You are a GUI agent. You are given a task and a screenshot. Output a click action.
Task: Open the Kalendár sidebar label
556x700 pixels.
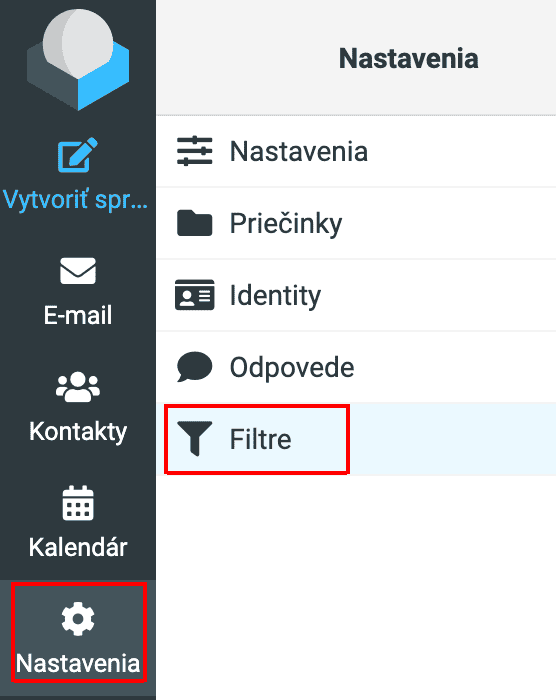tap(78, 547)
